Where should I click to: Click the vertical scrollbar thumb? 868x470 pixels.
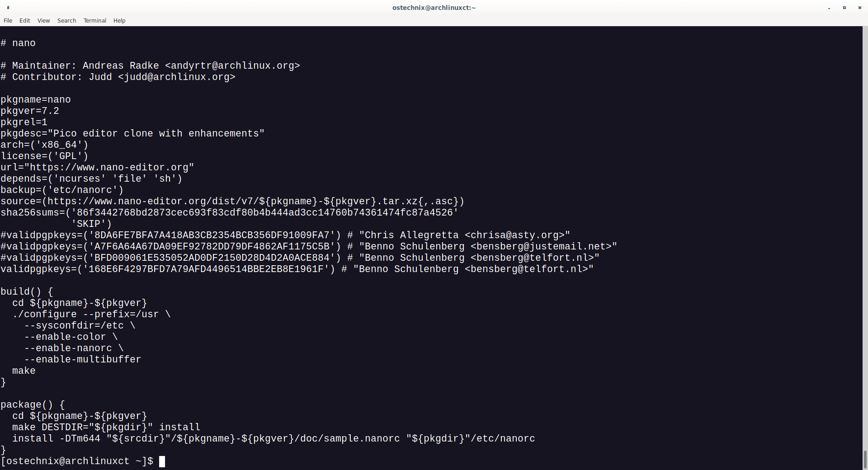tap(865, 460)
